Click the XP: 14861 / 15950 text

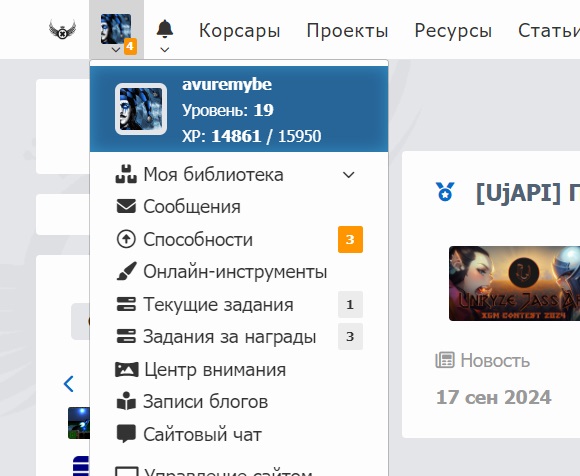tap(252, 136)
